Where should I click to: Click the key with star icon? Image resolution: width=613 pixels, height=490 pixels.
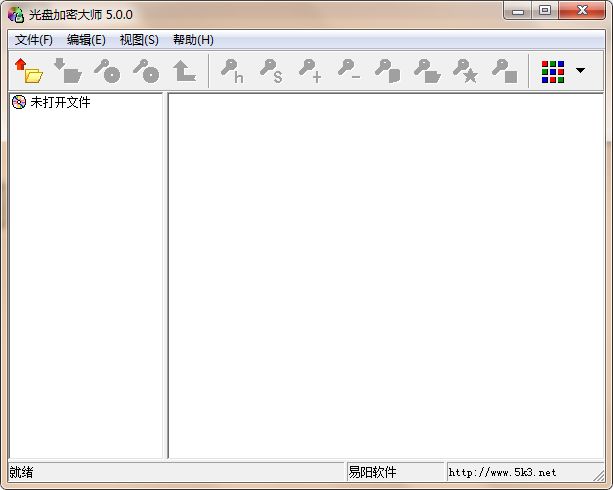click(466, 71)
